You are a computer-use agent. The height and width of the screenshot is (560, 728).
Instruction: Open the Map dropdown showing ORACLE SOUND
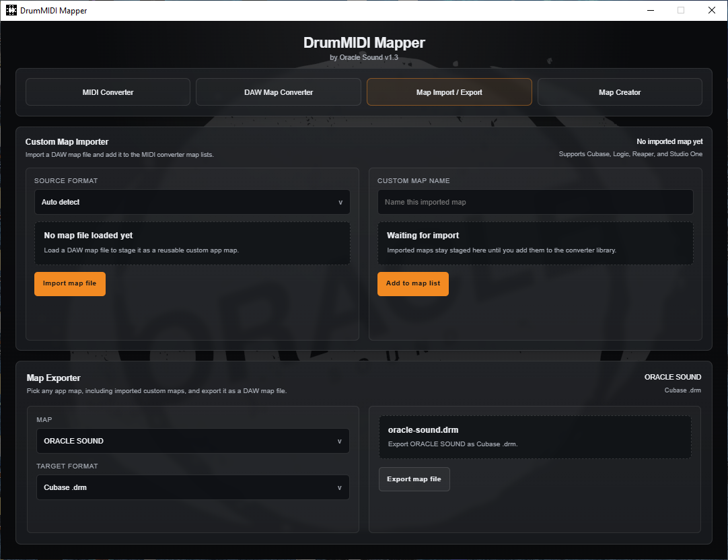(x=192, y=441)
